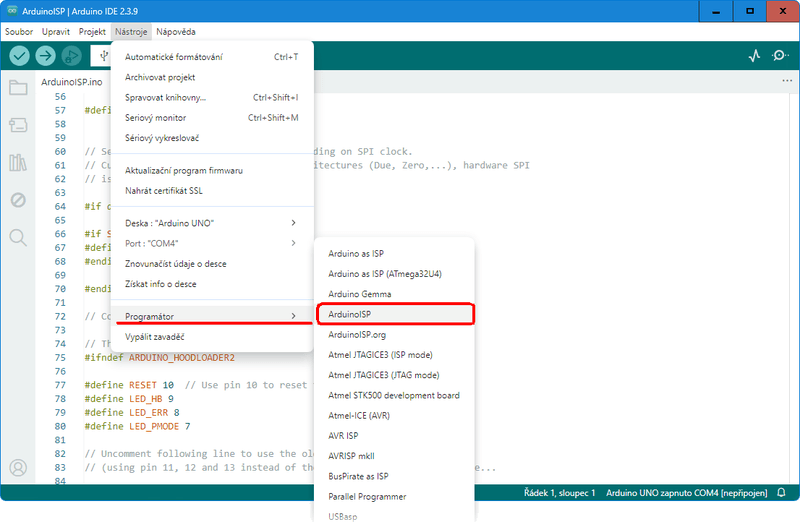Open the Library Manager books icon
800x522 pixels.
[18, 163]
